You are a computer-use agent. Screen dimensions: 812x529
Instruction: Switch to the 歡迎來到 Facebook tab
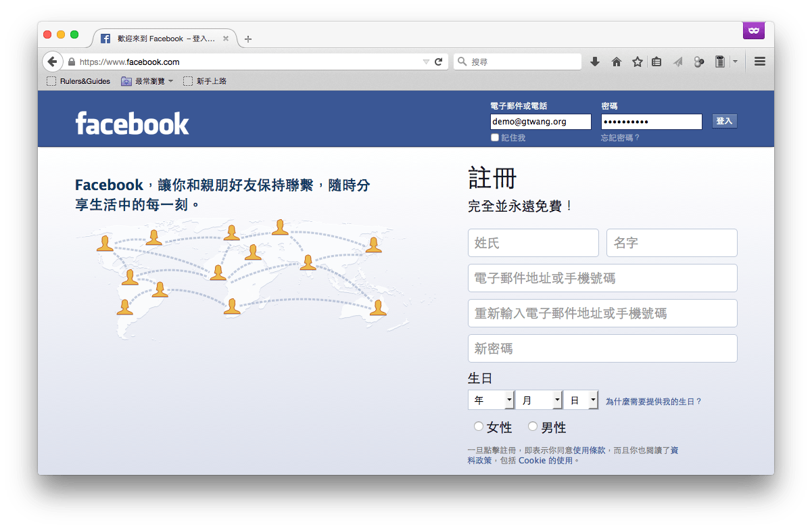(162, 39)
